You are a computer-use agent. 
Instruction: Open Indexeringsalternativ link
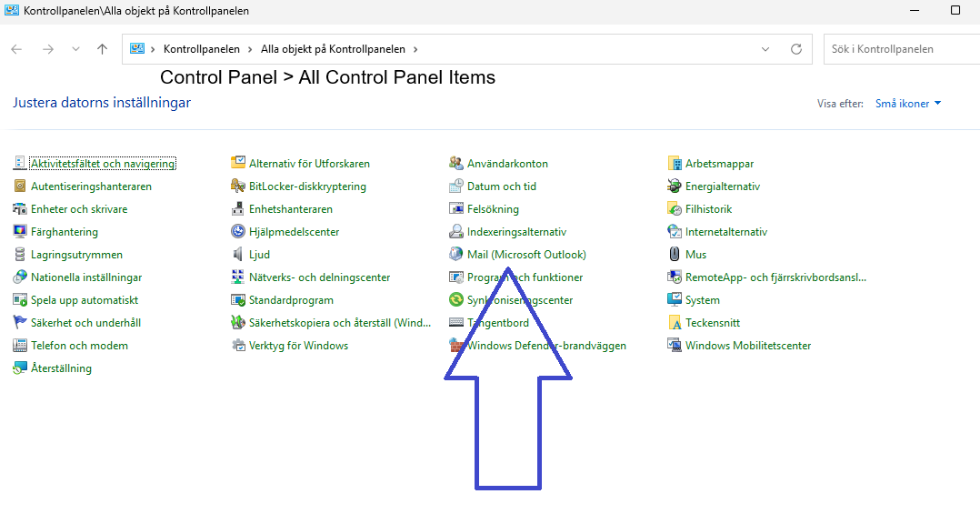517,232
